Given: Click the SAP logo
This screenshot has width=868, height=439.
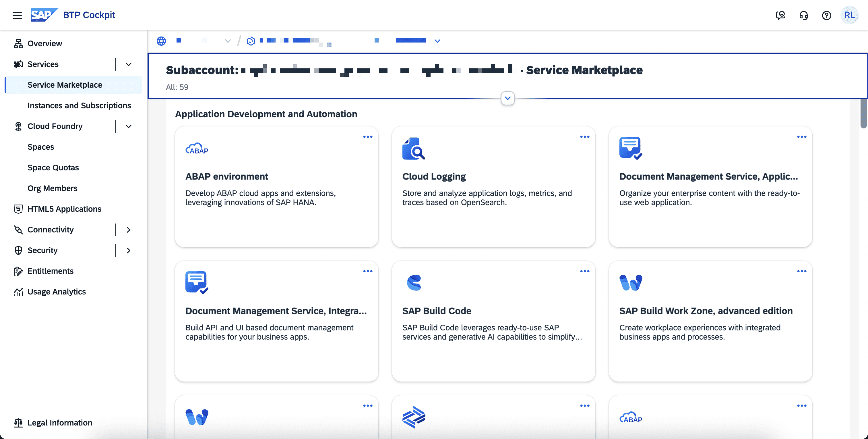Looking at the screenshot, I should pos(44,15).
